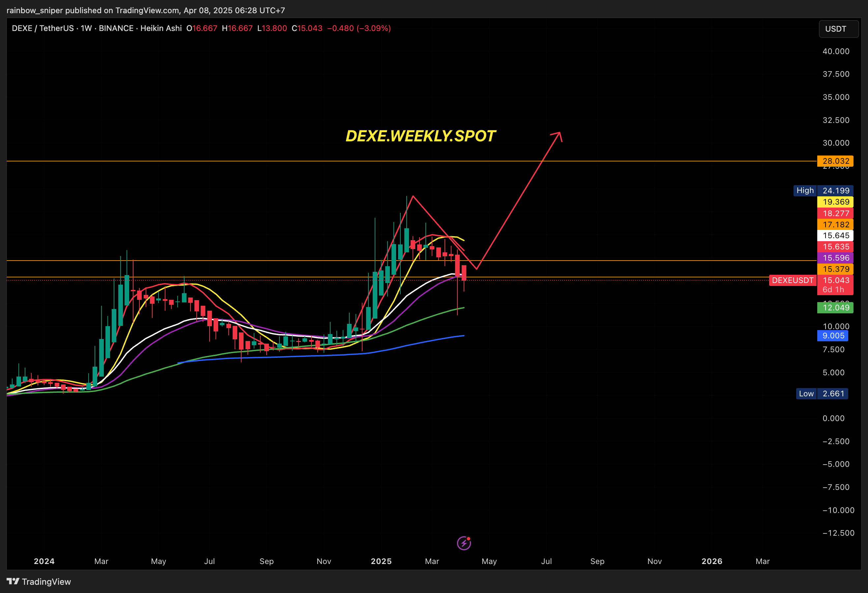This screenshot has height=593, width=868.
Task: Click the −0.480 (−3.09%) change value
Action: point(359,28)
